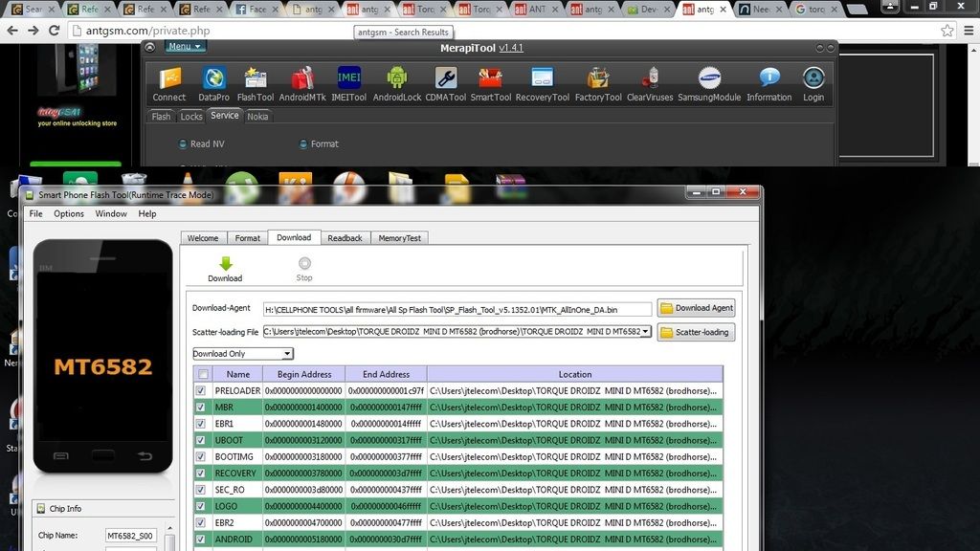Open the Scatter-loading File path dropdown
The image size is (980, 551).
pos(646,332)
